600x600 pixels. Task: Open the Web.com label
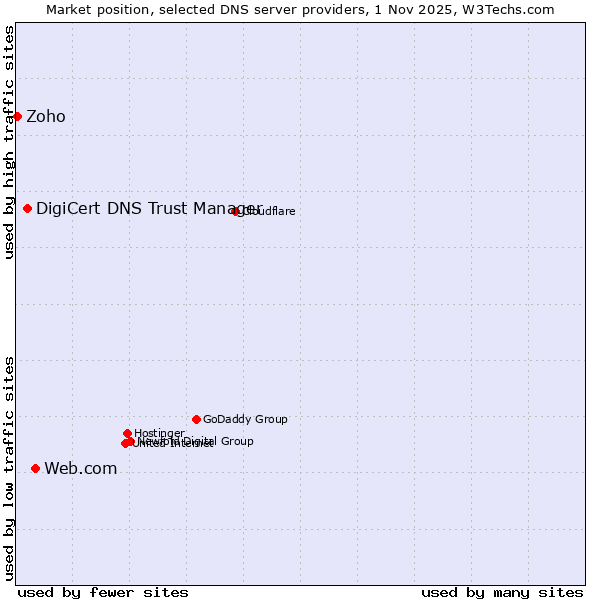(81, 469)
